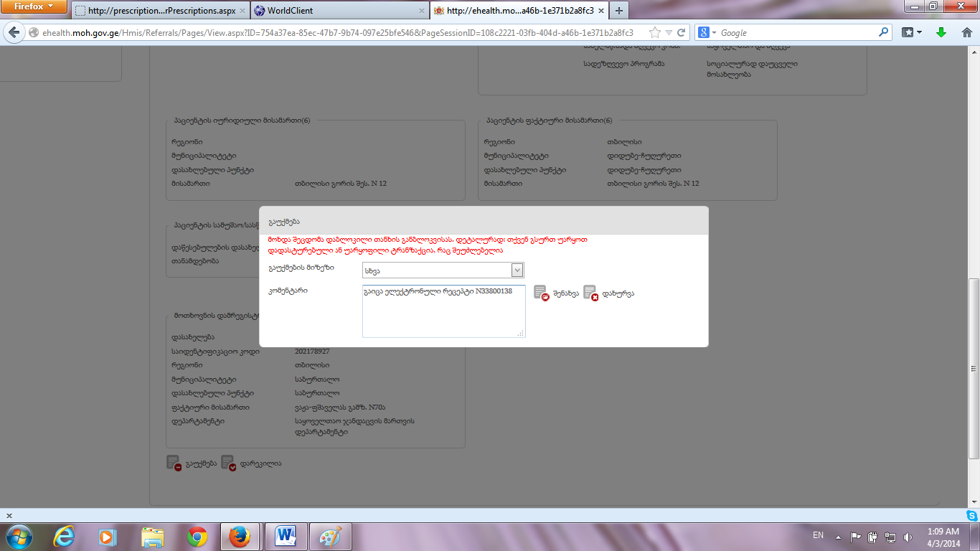Launch Google Chrome from the taskbar
The image size is (980, 551).
tap(197, 536)
